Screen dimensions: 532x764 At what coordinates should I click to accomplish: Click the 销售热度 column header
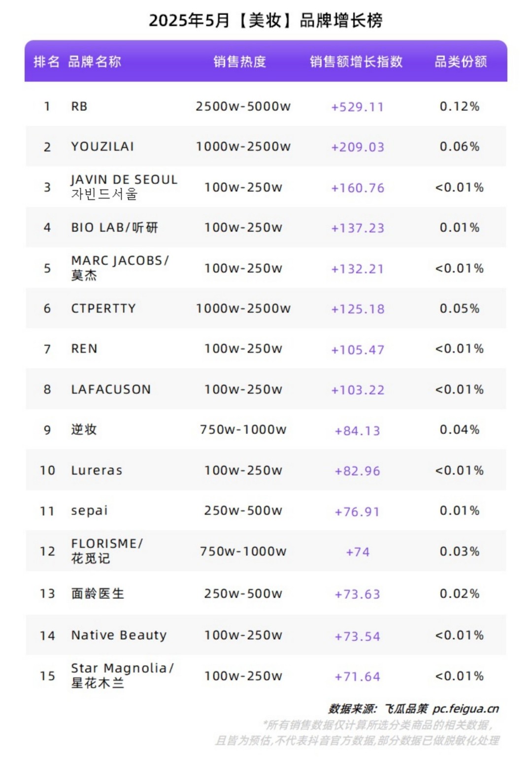pyautogui.click(x=240, y=62)
